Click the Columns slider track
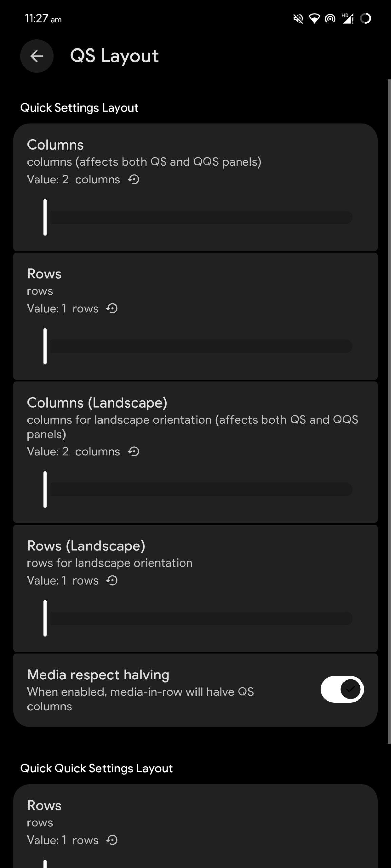Viewport: 391px width, 868px height. [x=201, y=217]
